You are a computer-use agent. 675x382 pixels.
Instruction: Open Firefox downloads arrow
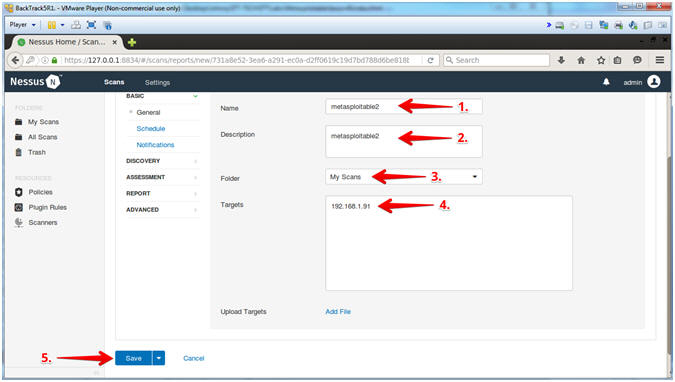tap(561, 60)
